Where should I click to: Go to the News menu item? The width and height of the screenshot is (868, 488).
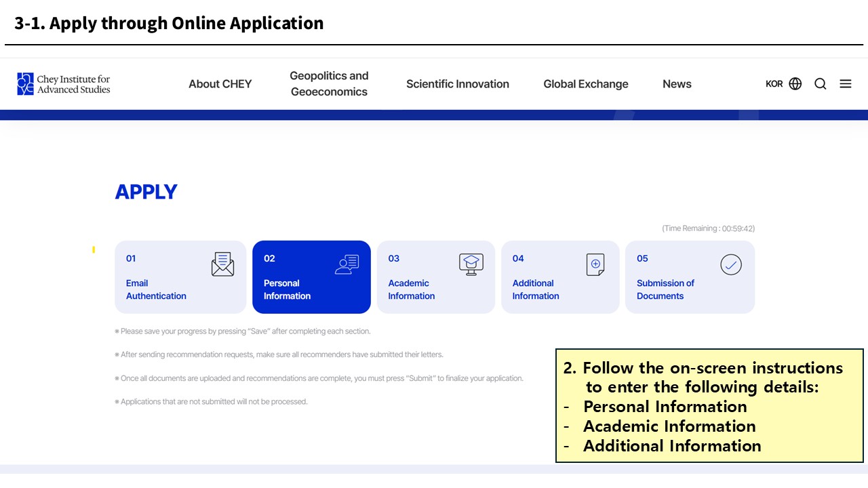[x=677, y=84]
